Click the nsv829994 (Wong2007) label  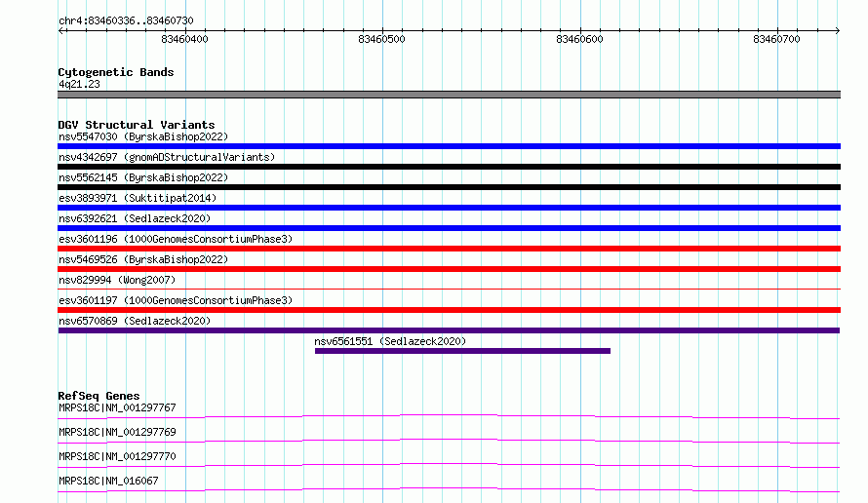[x=117, y=280]
